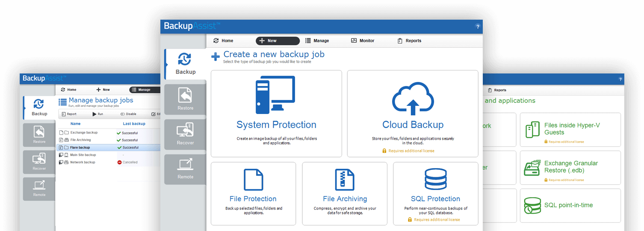
Task: Click Exchange Granular 'Requires additional license' note
Action: (564, 180)
